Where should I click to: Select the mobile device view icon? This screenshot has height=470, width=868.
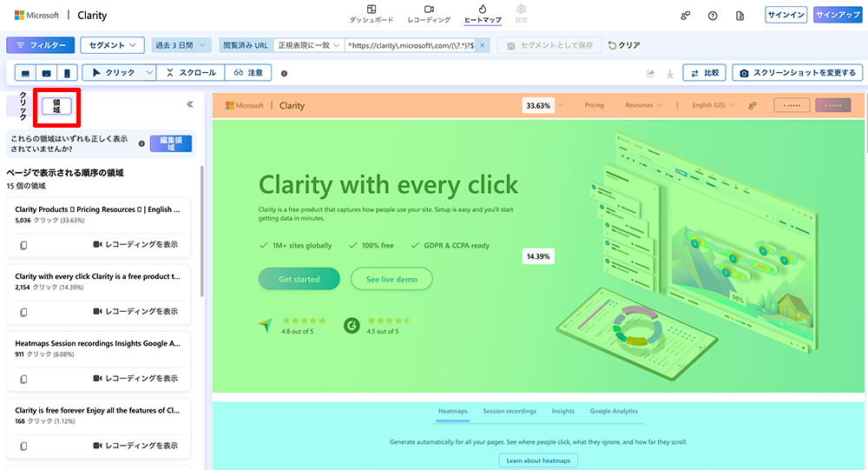tap(66, 73)
